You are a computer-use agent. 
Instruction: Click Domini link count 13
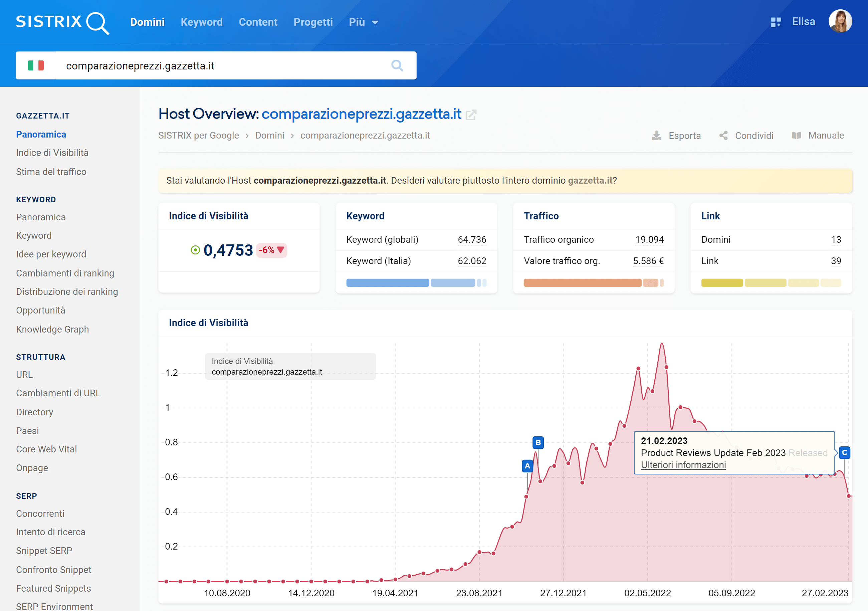pyautogui.click(x=836, y=240)
